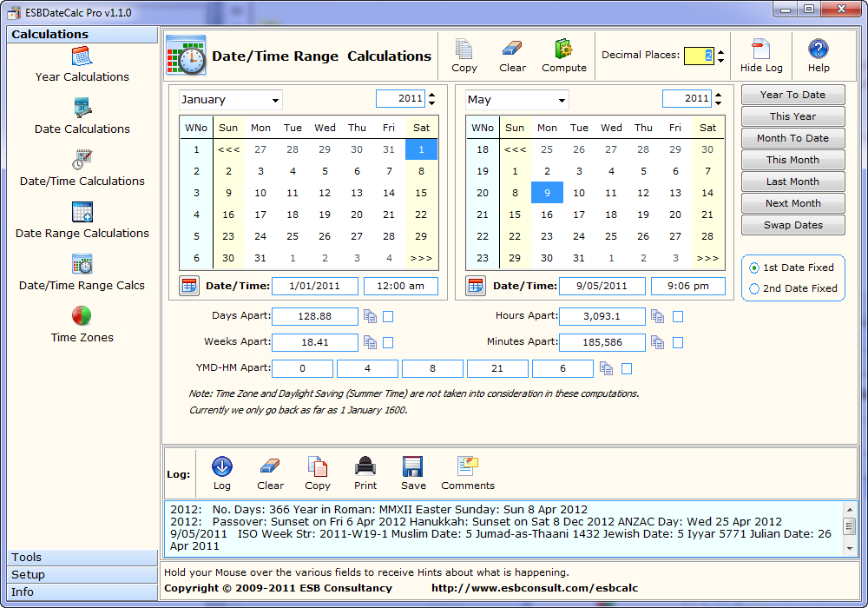Copy the Minutes Apart value
The image size is (868, 608).
(658, 342)
